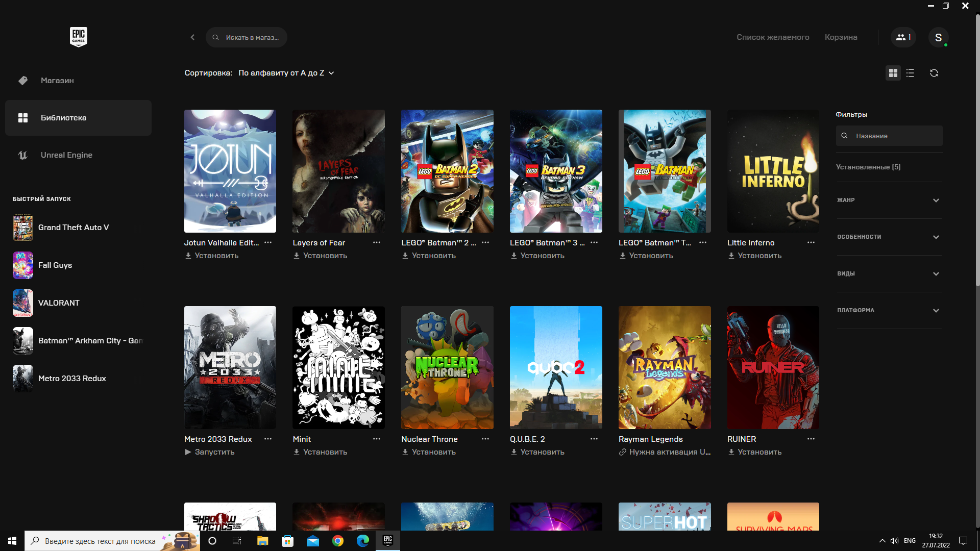Screen dimensions: 980x551
Task: Switch to list view layout
Action: 910,73
